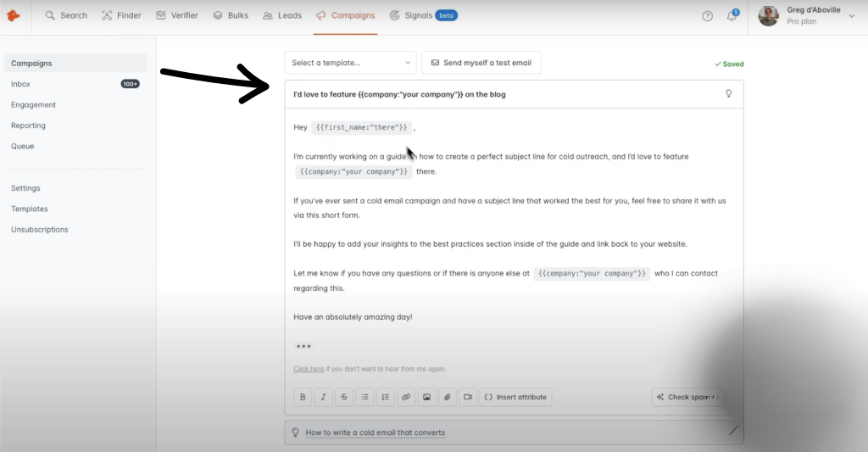Open the Campaigns tab in top navigation

pyautogui.click(x=346, y=15)
